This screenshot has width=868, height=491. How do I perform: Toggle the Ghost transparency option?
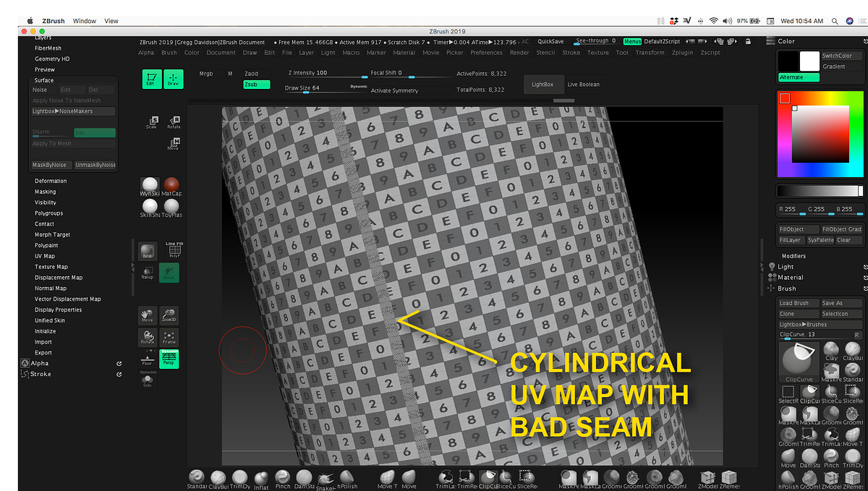click(x=169, y=273)
